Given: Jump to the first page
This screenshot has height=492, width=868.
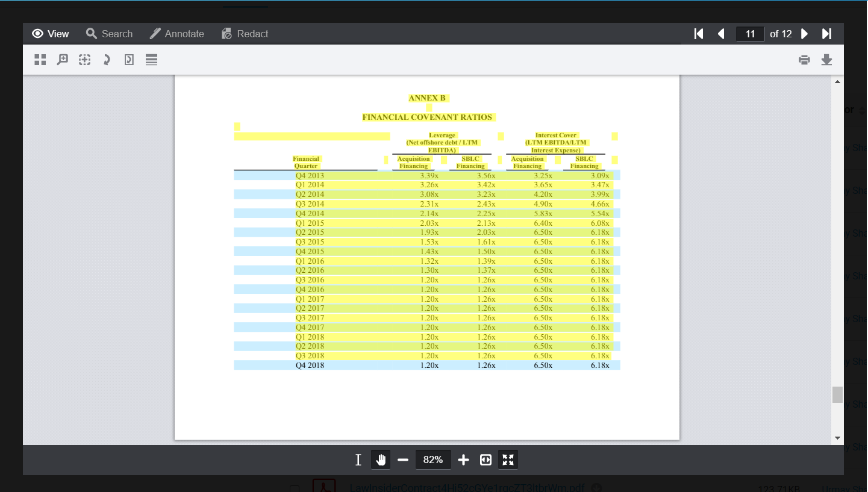Looking at the screenshot, I should pos(699,34).
